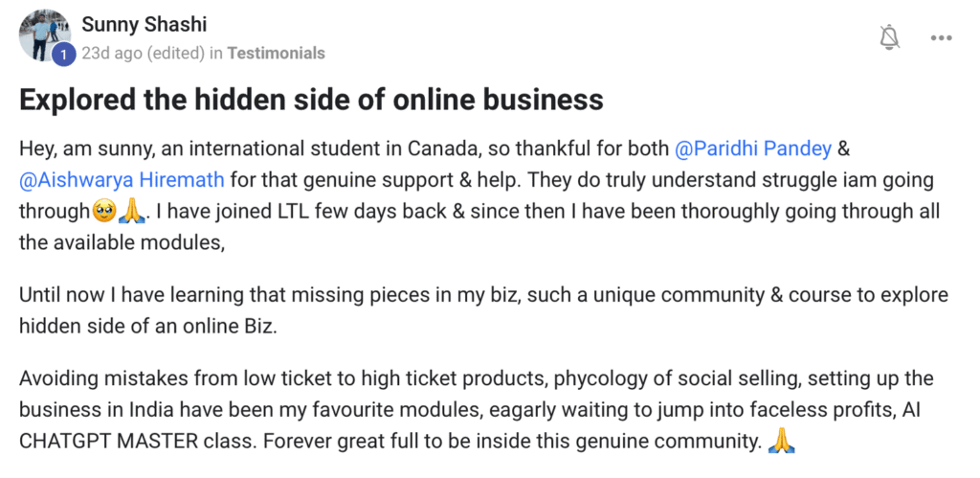This screenshot has width=980, height=478.
Task: Visit Sunny Shashi's profile via author name
Action: pyautogui.click(x=144, y=24)
